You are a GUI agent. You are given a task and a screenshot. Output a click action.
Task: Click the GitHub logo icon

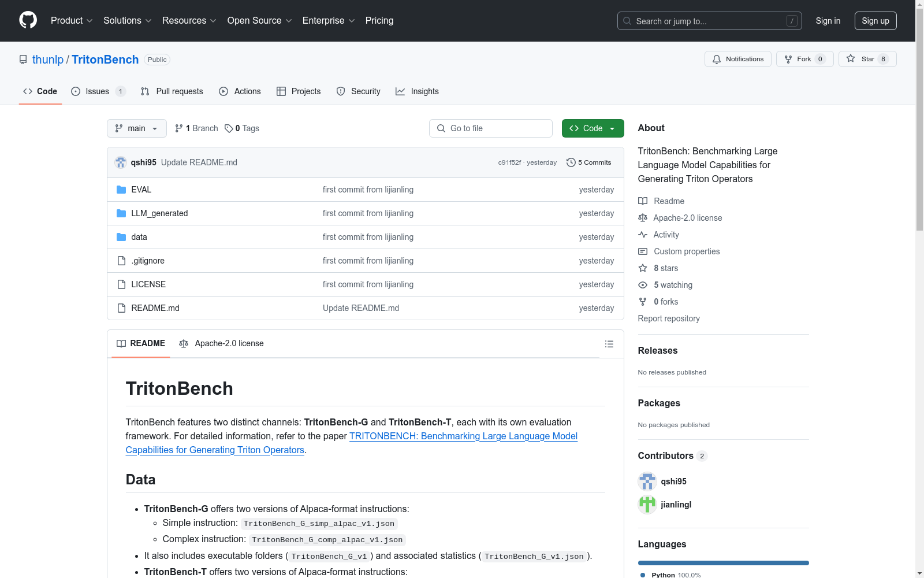pos(28,20)
